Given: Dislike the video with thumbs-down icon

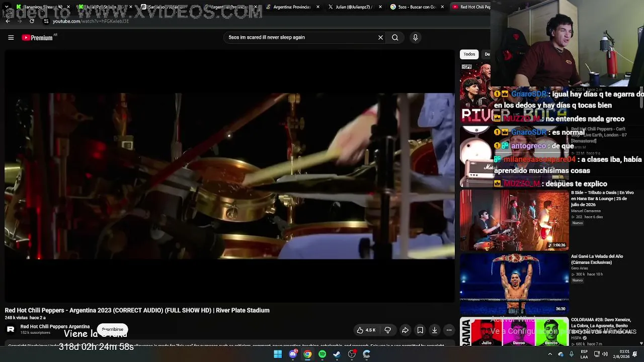Looking at the screenshot, I should [387, 330].
